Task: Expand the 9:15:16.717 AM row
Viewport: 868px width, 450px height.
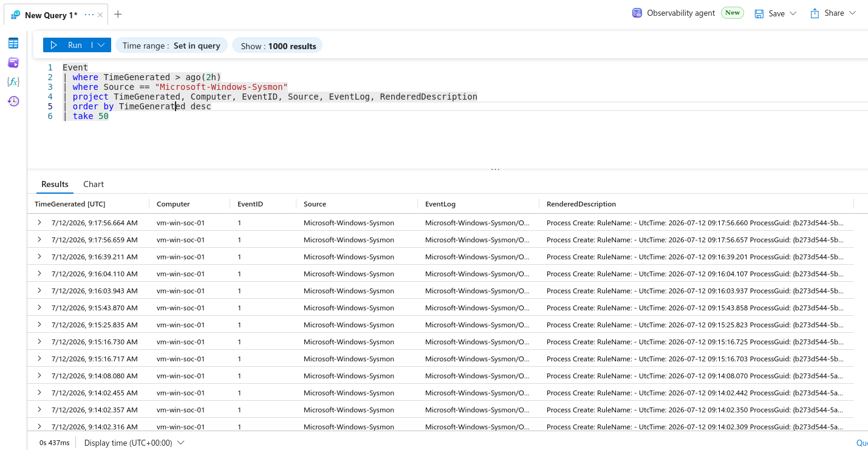Action: click(x=39, y=358)
